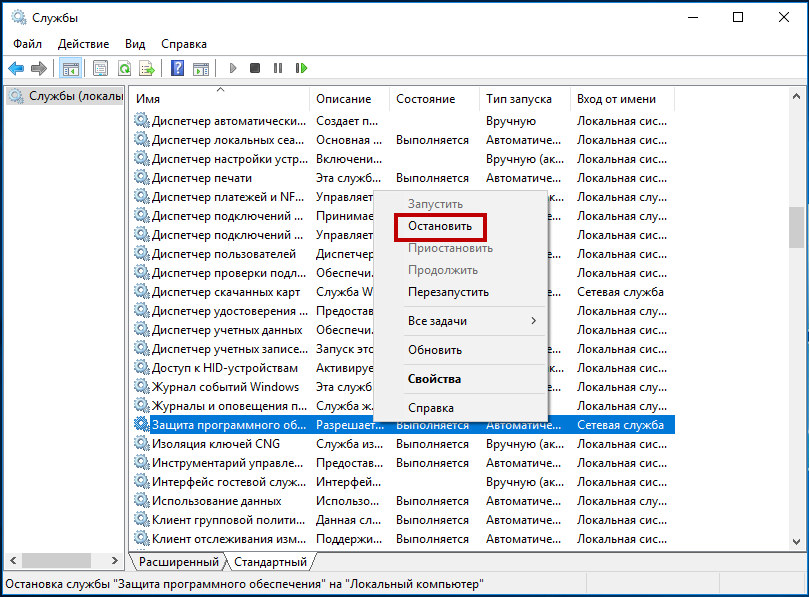Click the Start service play icon
Viewport: 809px width, 597px height.
(233, 68)
